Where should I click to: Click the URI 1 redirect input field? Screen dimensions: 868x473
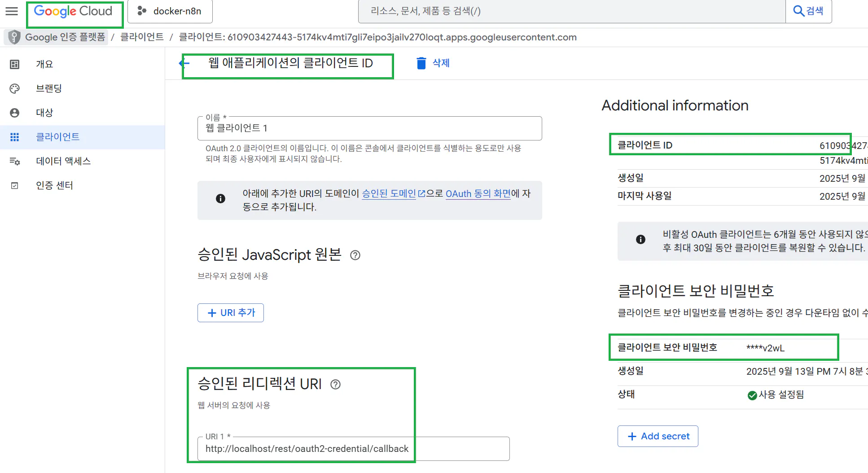click(x=354, y=449)
